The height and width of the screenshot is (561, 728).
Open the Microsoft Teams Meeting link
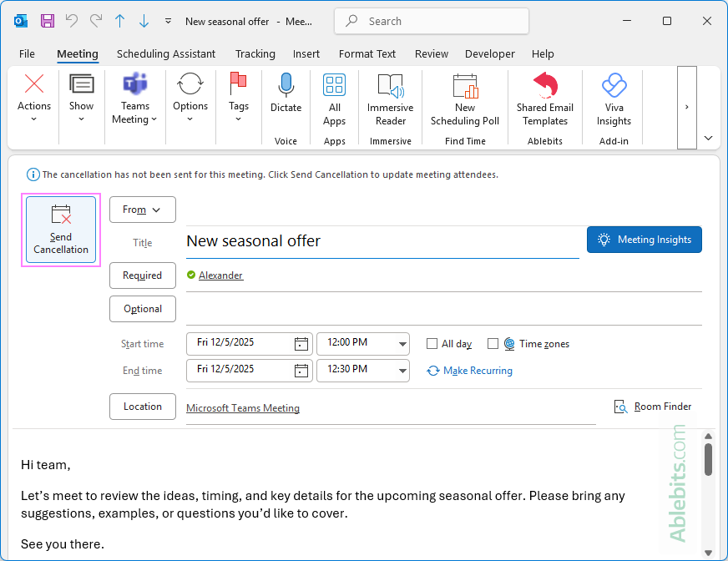point(242,407)
